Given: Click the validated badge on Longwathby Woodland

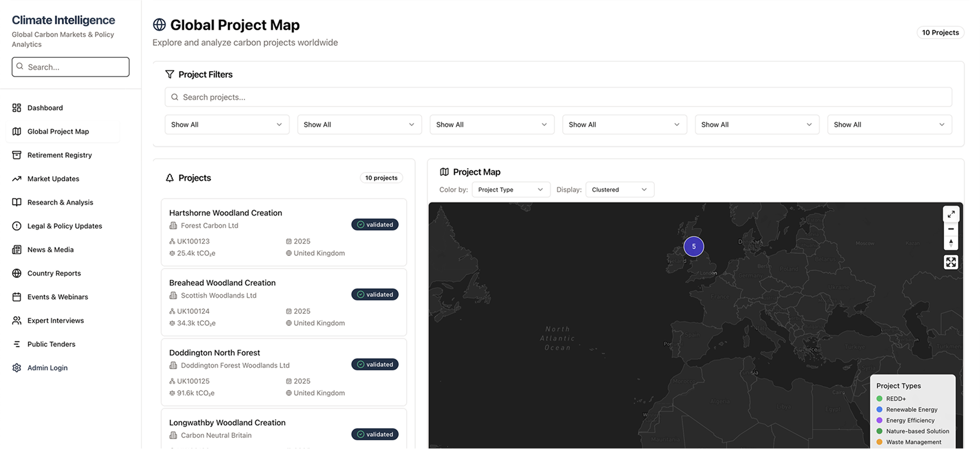Looking at the screenshot, I should click(x=375, y=435).
